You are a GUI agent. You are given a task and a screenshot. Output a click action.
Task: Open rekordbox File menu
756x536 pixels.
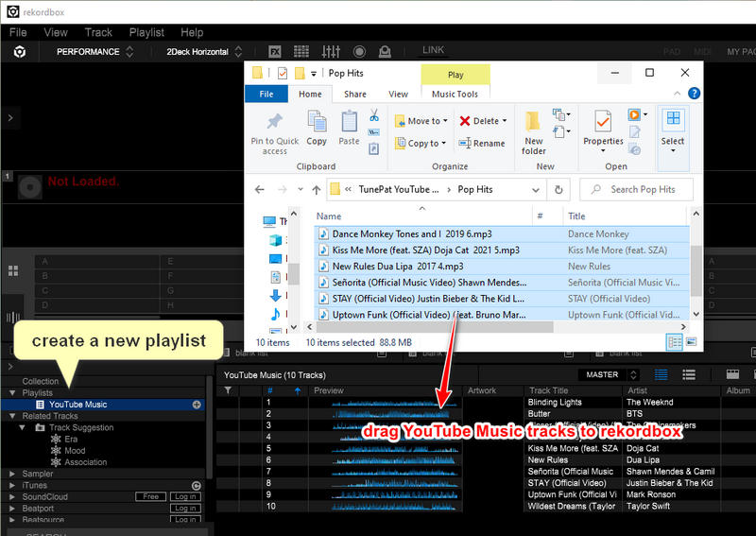[18, 32]
